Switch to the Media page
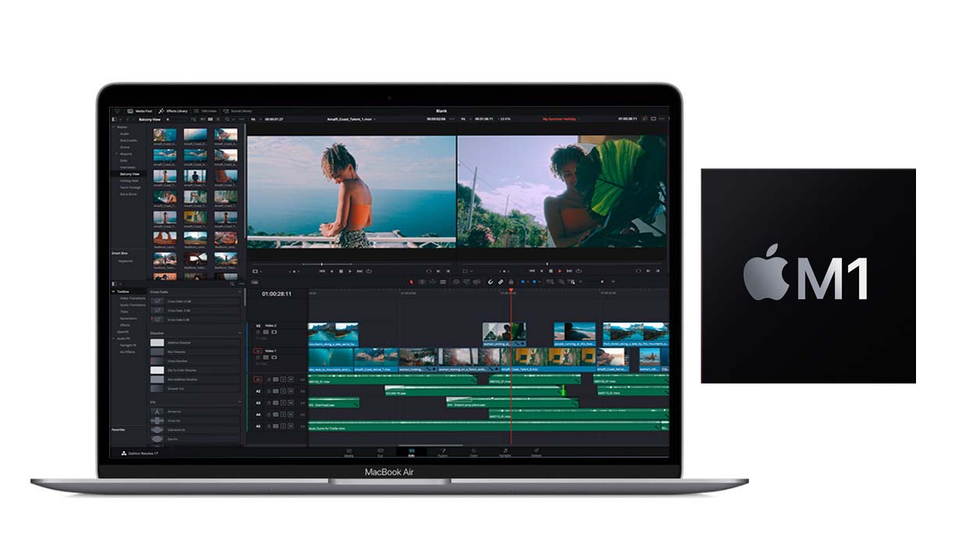Viewport: 980px width, 552px height. (x=349, y=453)
